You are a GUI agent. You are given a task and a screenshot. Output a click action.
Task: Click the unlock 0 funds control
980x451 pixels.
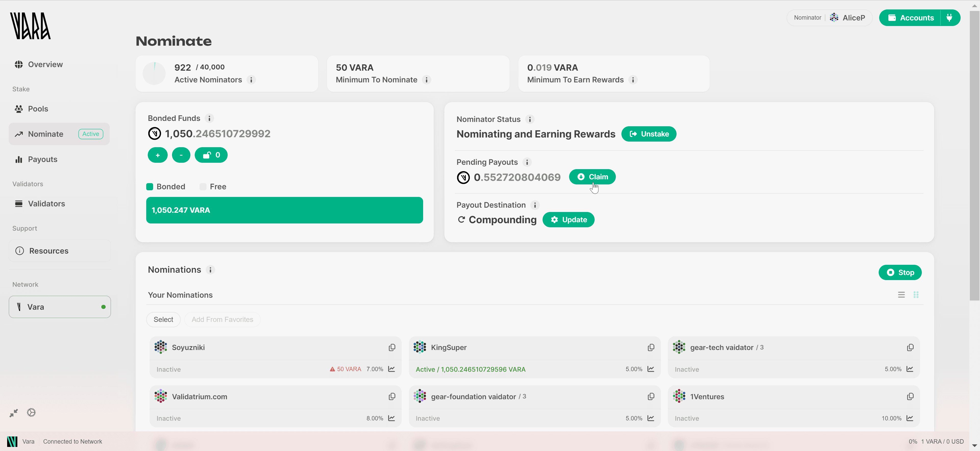[x=211, y=155]
